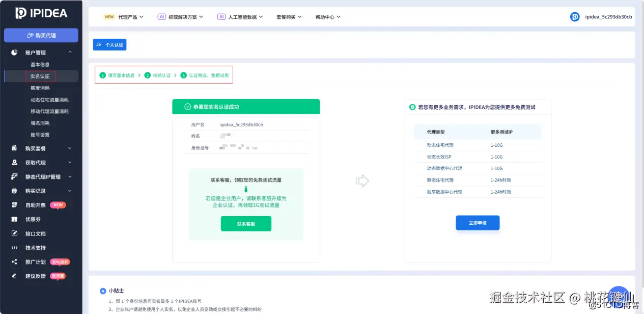Click the 购买记录 icon in sidebar

tap(14, 191)
